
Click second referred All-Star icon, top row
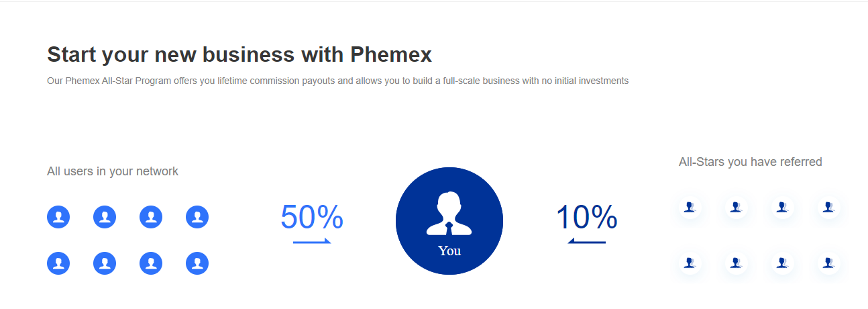(736, 208)
